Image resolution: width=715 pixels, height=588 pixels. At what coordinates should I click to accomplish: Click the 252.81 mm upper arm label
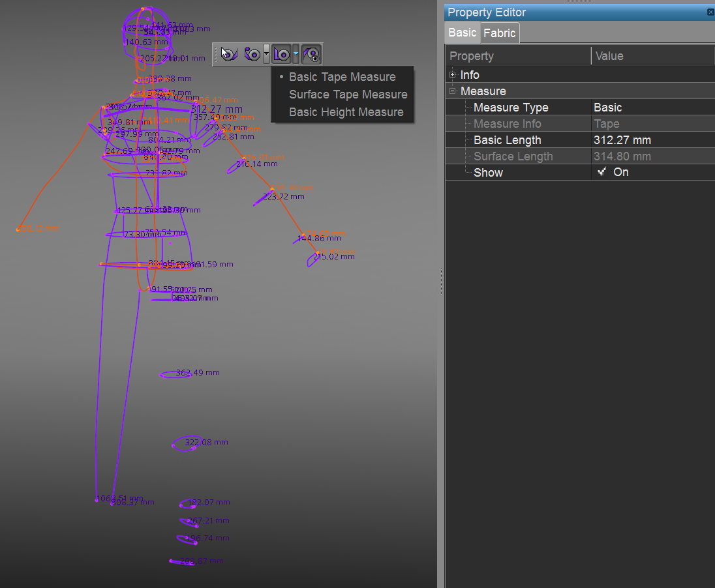click(x=233, y=136)
